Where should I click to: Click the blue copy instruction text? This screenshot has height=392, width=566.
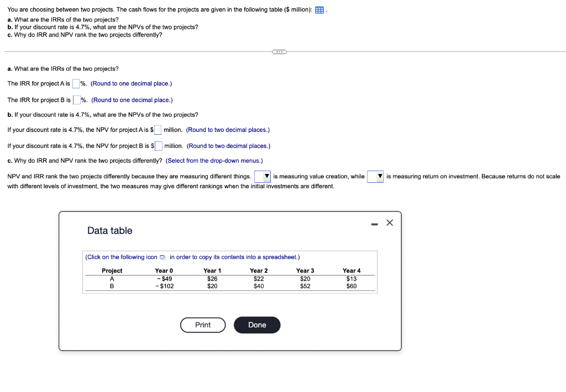[192, 257]
